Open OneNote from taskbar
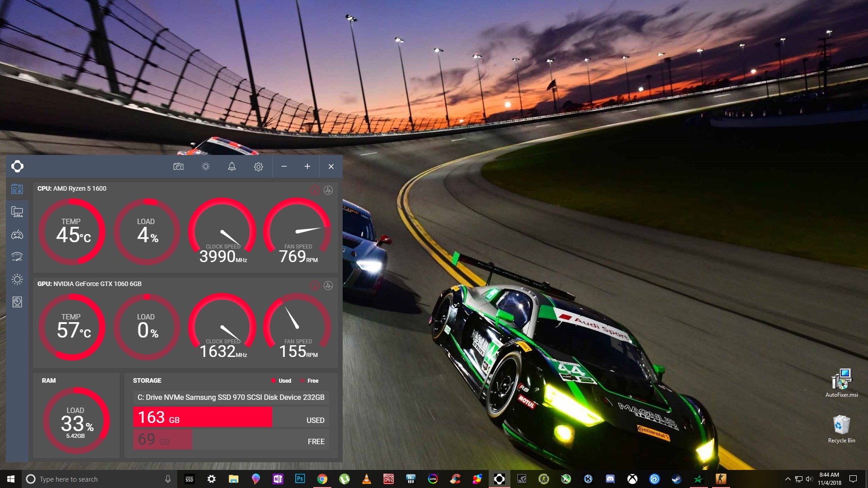868x488 pixels. click(278, 479)
